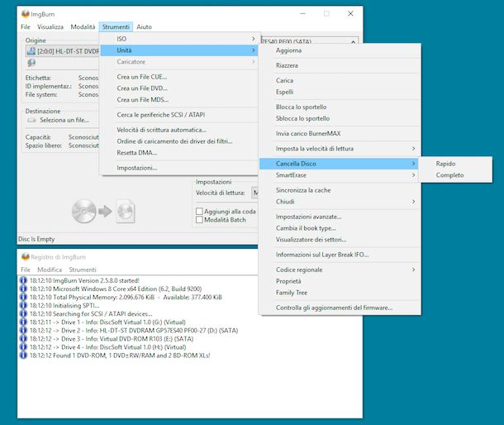Open Modifica menu in the log window
The image size is (504, 425).
click(x=50, y=270)
